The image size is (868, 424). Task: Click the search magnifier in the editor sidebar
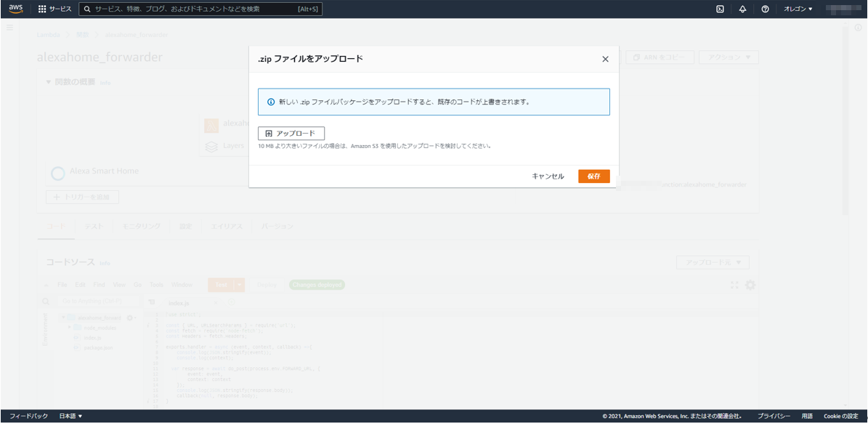tap(46, 302)
